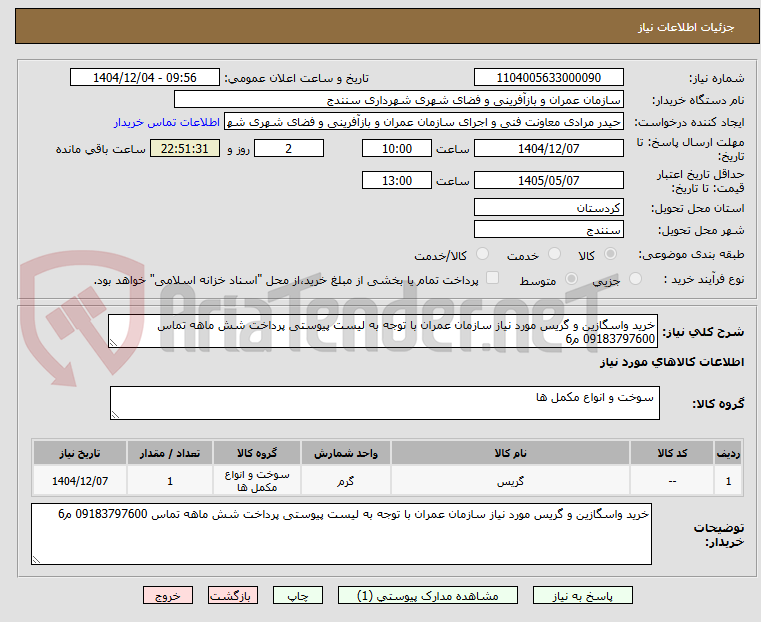Click the پاسخ به نیاز button
This screenshot has height=622, width=761.
tap(582, 595)
